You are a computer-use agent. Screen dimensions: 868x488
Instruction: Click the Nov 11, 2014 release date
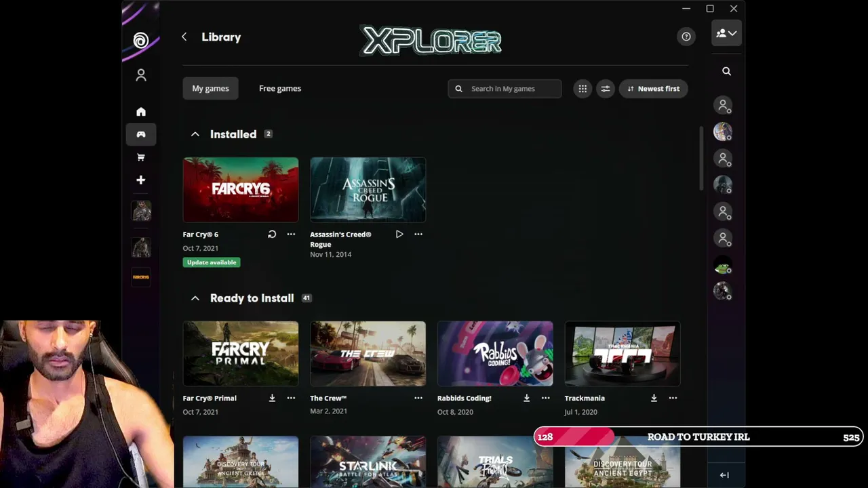[x=331, y=255]
